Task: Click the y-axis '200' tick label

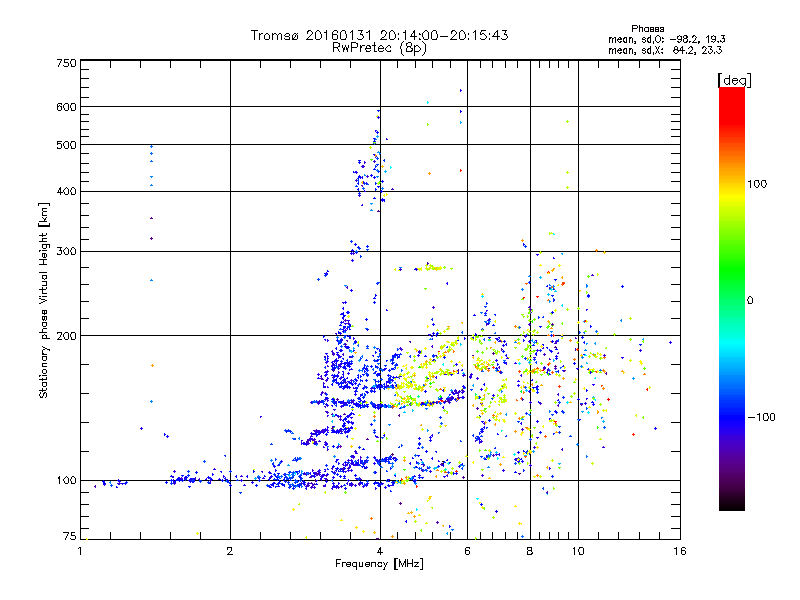Action: tap(67, 336)
